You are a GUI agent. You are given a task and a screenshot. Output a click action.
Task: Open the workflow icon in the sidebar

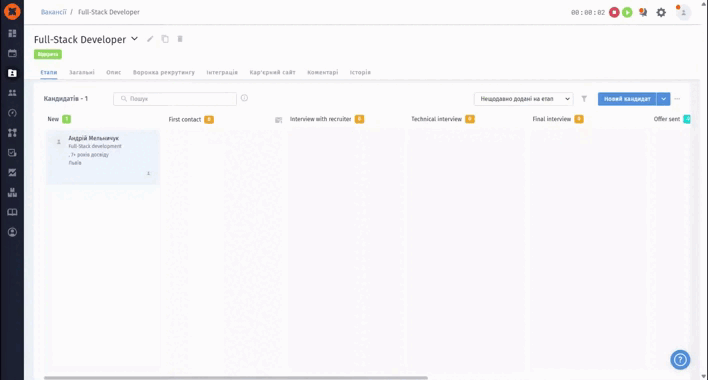point(12,133)
